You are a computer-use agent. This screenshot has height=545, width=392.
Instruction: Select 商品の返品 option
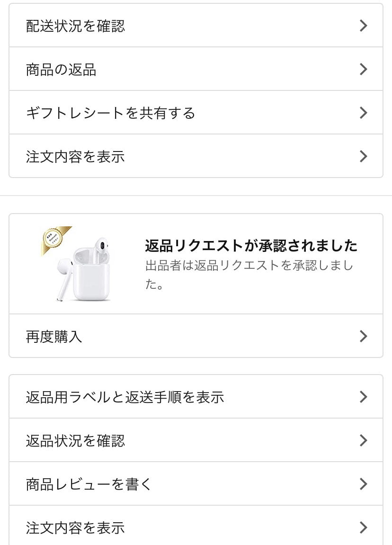tap(62, 70)
